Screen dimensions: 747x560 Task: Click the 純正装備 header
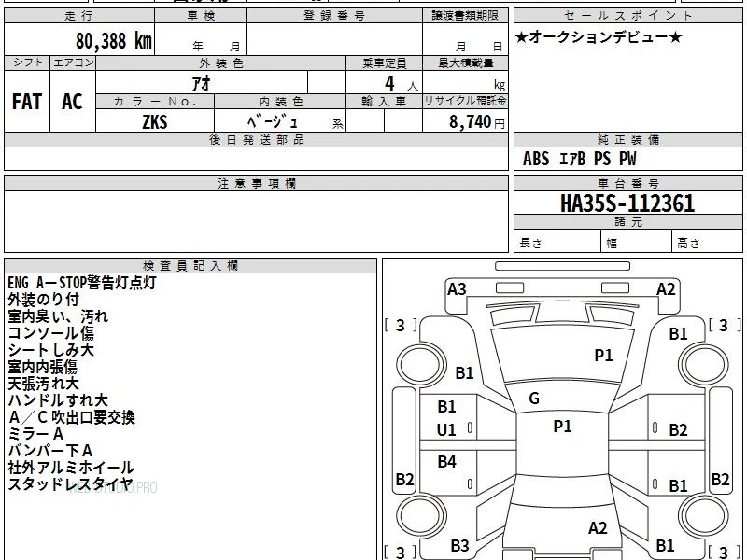click(627, 139)
